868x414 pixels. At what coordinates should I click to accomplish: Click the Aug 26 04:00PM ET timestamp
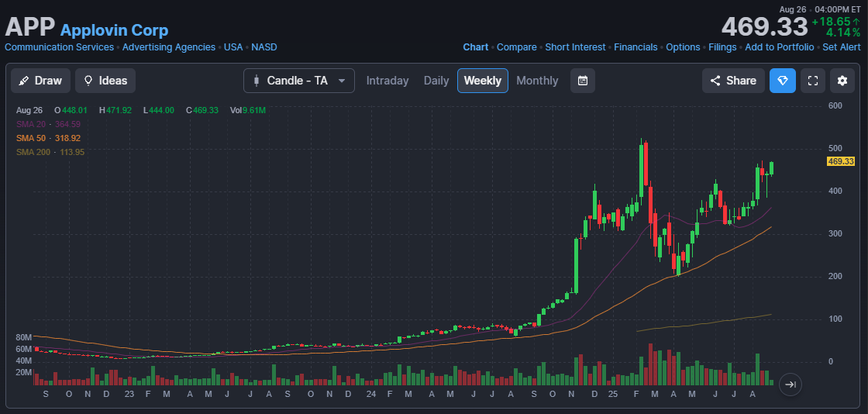tap(820, 9)
